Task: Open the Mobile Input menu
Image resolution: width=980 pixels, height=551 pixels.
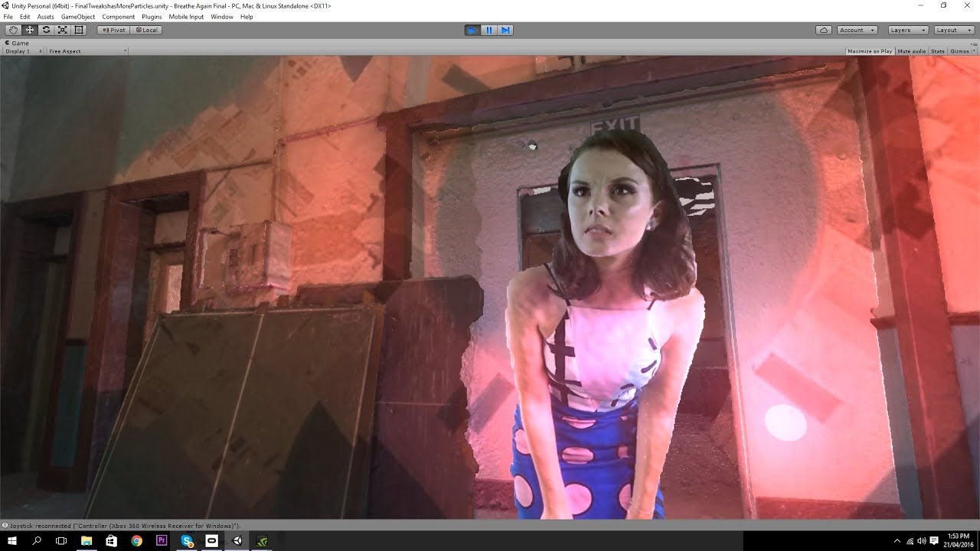Action: point(186,17)
